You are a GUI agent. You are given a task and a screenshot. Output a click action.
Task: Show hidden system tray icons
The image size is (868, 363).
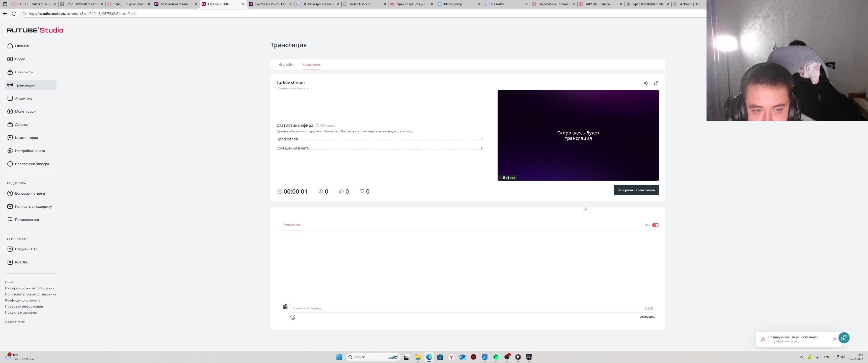pyautogui.click(x=801, y=357)
